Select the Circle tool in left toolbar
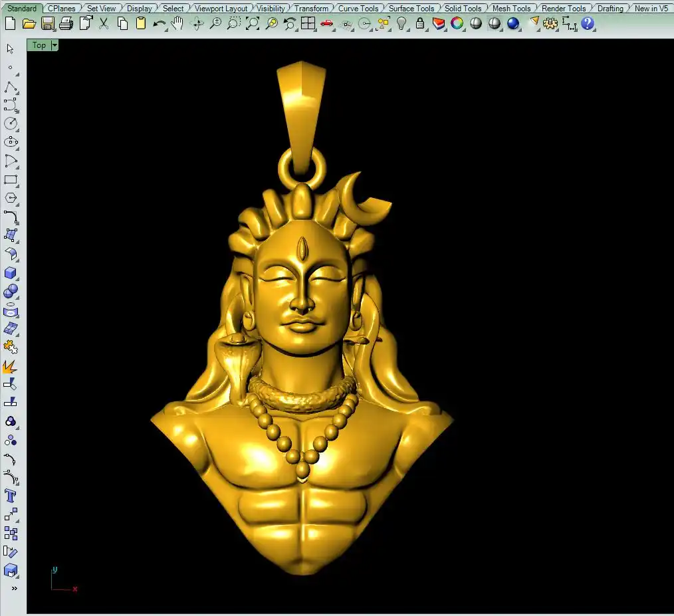Image resolution: width=674 pixels, height=616 pixels. pos(11,124)
